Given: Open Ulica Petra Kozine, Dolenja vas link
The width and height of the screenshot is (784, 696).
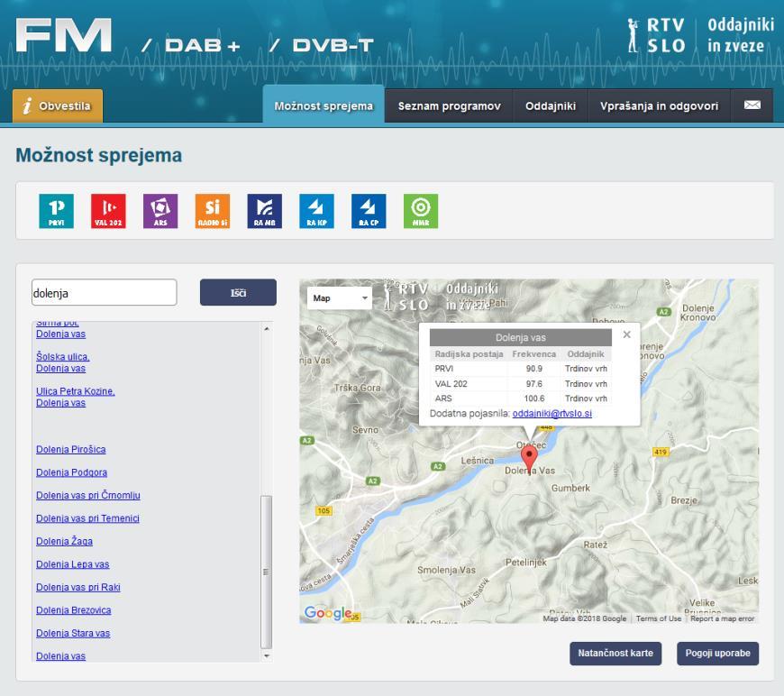Looking at the screenshot, I should (x=76, y=397).
